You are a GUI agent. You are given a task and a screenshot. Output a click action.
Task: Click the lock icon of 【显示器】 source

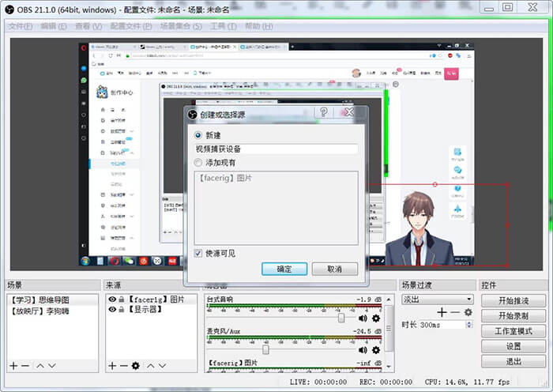point(122,310)
